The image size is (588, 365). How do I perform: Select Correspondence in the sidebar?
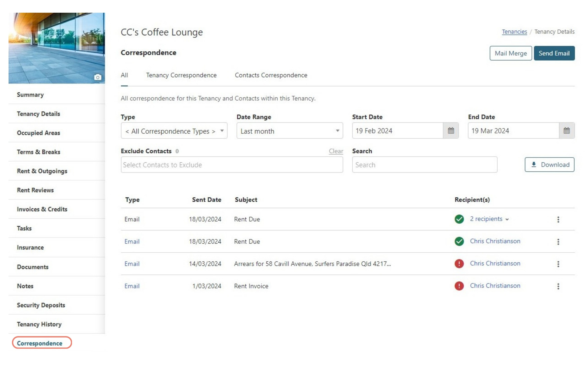[x=40, y=343]
